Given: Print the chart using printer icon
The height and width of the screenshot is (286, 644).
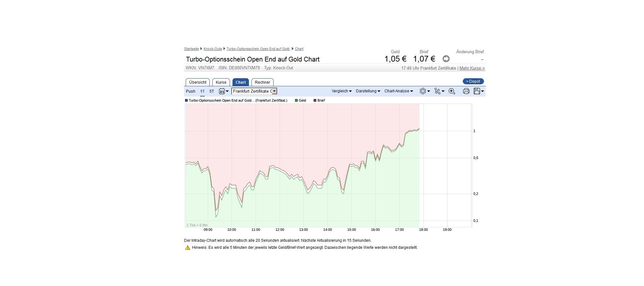Looking at the screenshot, I should click(x=466, y=91).
